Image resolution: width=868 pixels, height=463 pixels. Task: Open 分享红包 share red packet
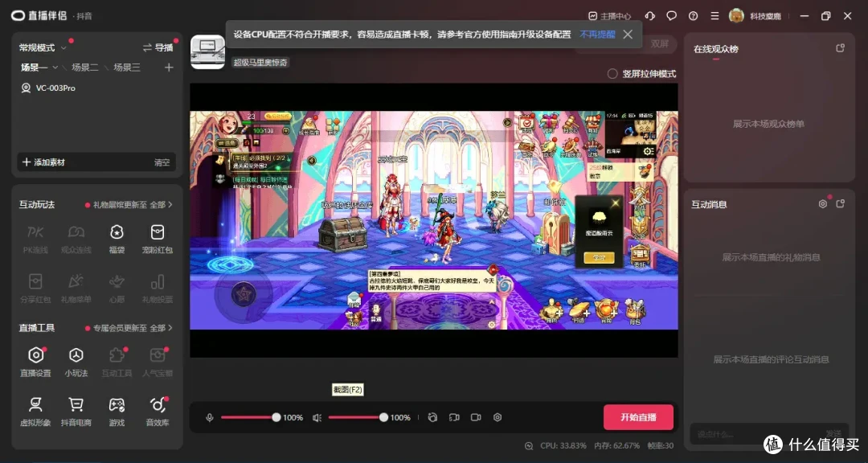click(x=35, y=289)
